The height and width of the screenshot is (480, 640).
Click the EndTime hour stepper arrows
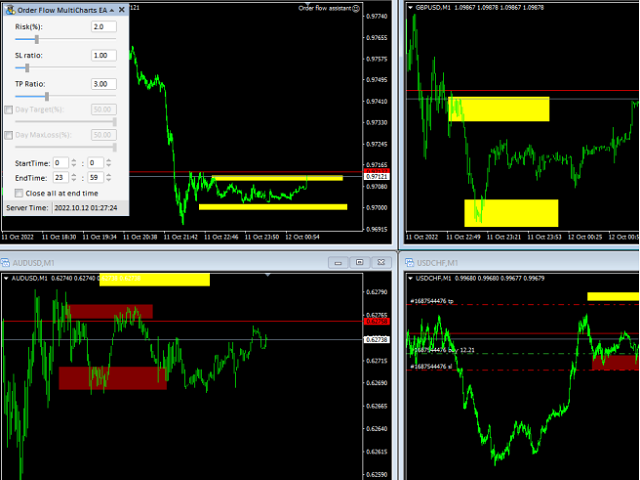pyautogui.click(x=74, y=178)
